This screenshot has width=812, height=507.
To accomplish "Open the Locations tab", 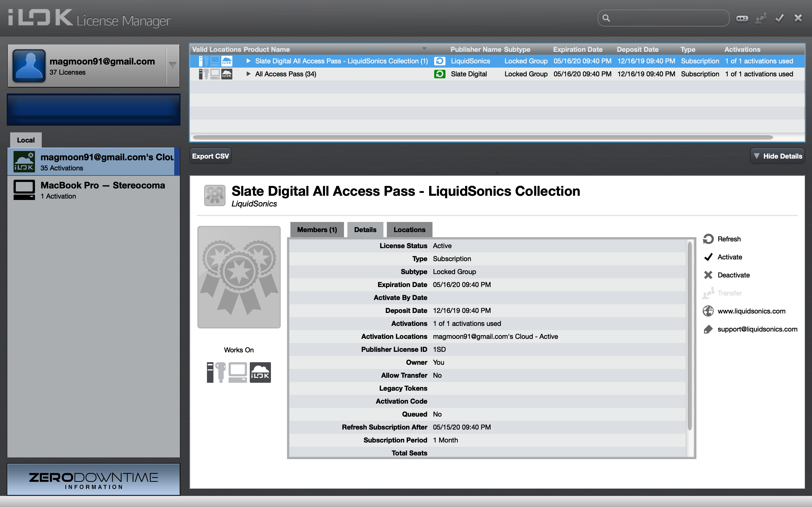I will [409, 230].
